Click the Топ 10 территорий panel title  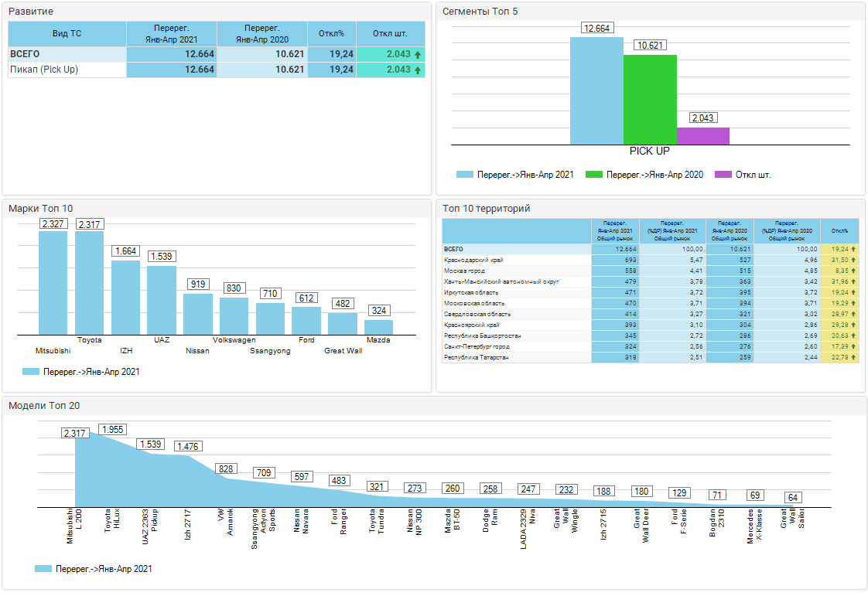pyautogui.click(x=486, y=209)
